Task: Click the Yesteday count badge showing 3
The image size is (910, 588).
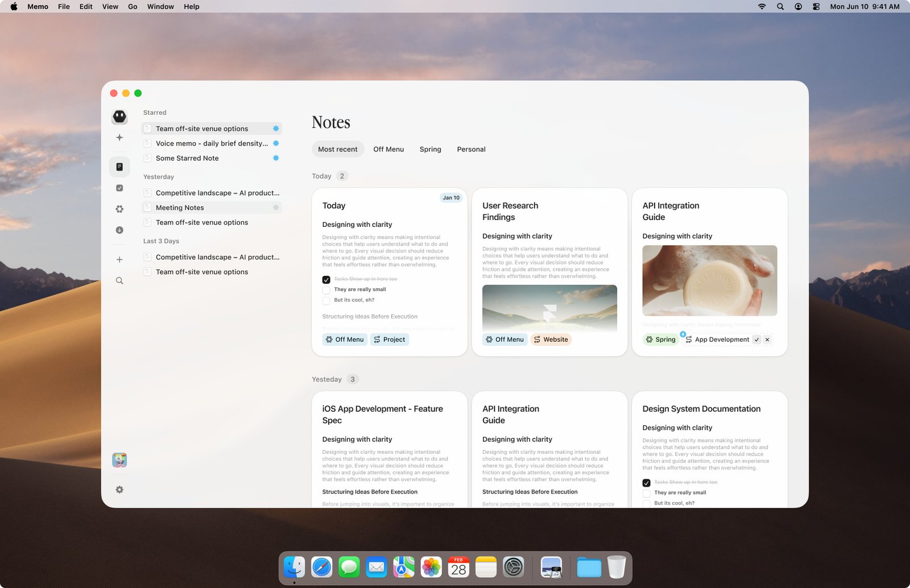Action: click(x=353, y=379)
